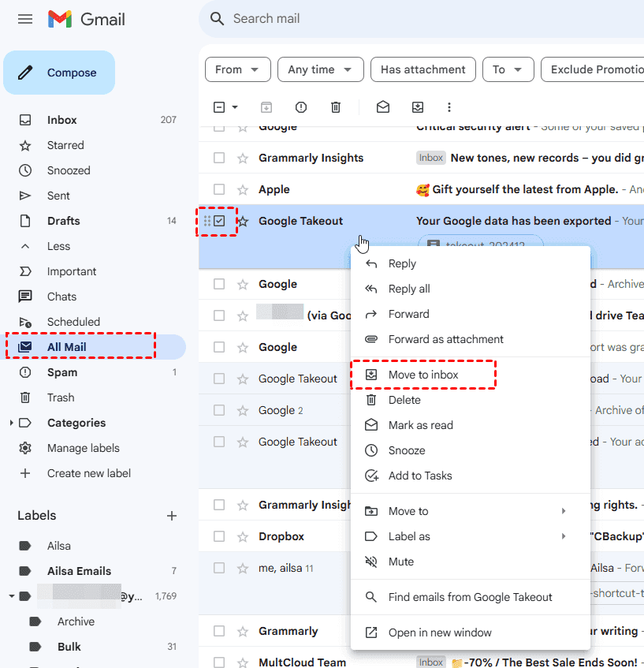The height and width of the screenshot is (668, 644).
Task: Choose Forward as attachment
Action: (x=471, y=339)
